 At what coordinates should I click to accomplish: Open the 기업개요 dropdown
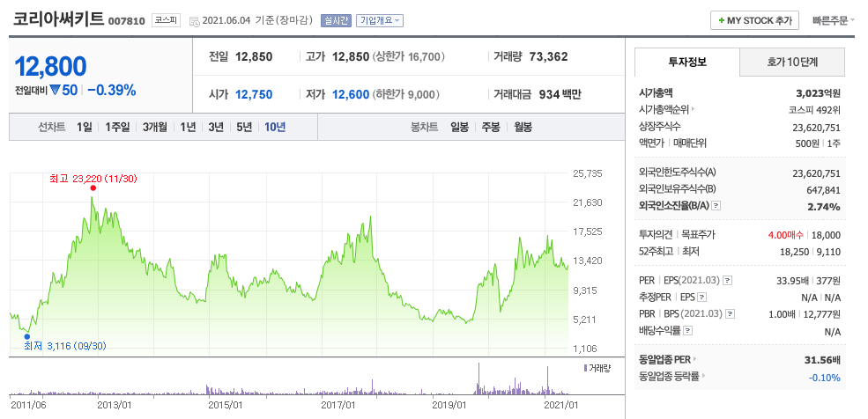380,20
